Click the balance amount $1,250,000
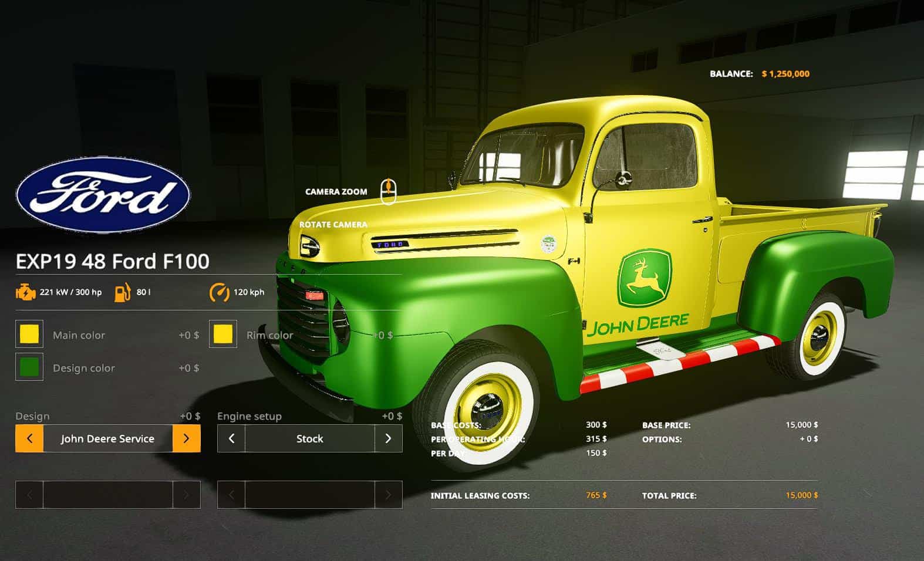This screenshot has height=561, width=924. [785, 74]
